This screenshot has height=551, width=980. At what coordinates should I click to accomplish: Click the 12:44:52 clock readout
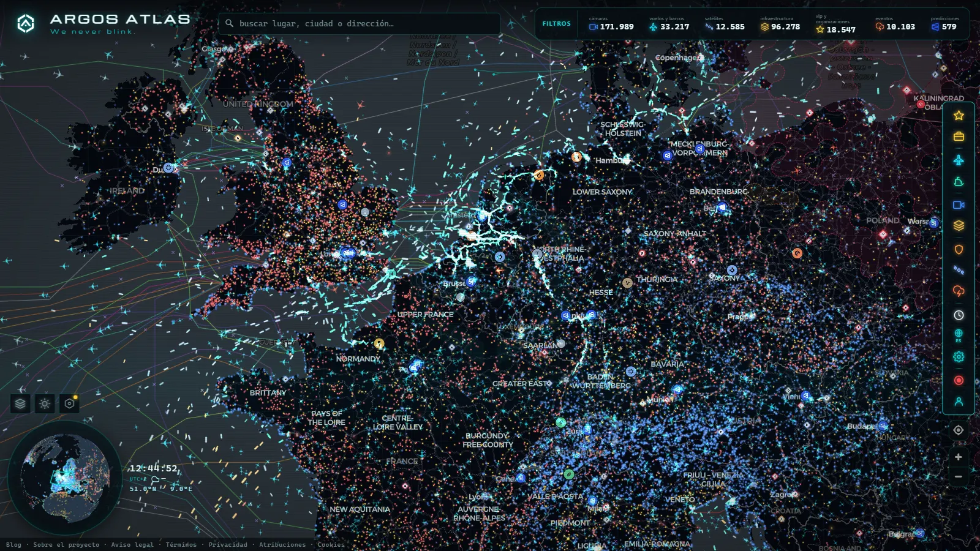tap(153, 468)
